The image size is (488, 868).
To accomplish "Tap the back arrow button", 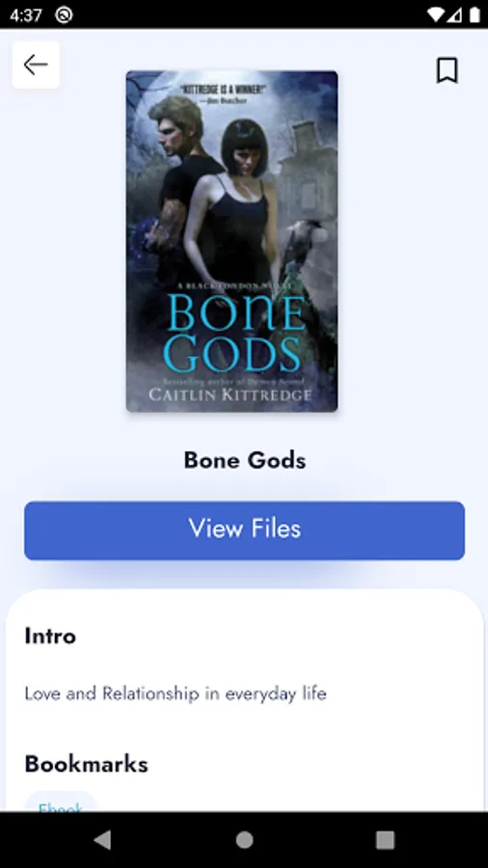I will [36, 65].
